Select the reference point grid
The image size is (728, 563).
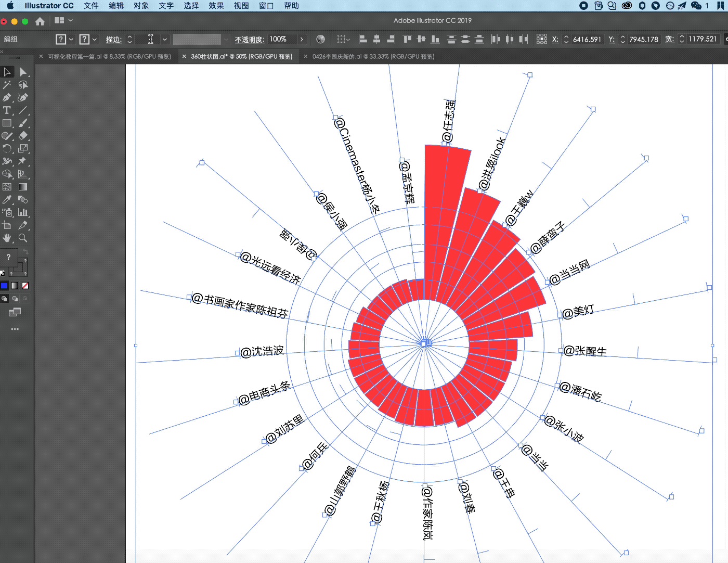pyautogui.click(x=542, y=39)
